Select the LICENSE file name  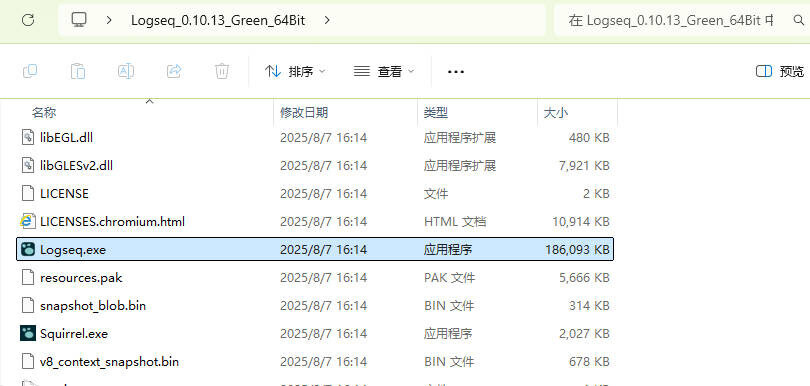(x=64, y=193)
